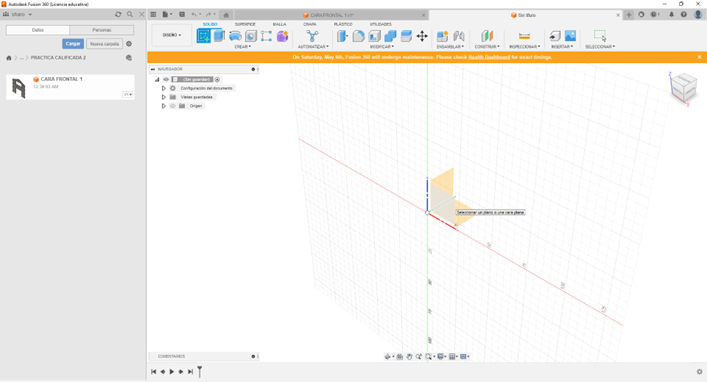Click the Look At icon in navigation bar
The height and width of the screenshot is (382, 707).
pyautogui.click(x=399, y=357)
